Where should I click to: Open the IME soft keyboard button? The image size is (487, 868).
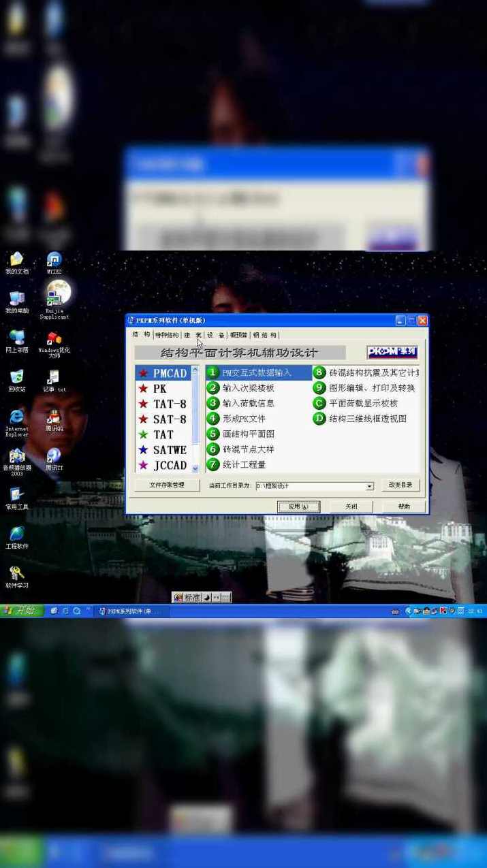(x=225, y=597)
